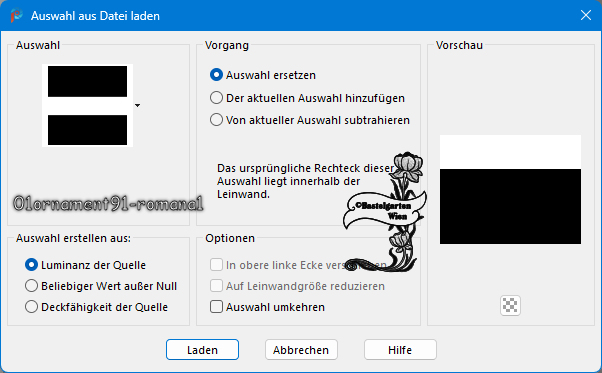The image size is (602, 373).
Task: Click the Laden button
Action: click(202, 350)
